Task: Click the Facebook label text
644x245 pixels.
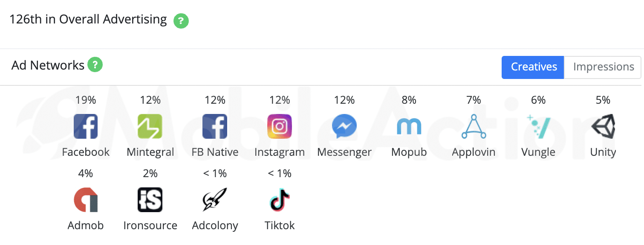Action: pos(86,152)
